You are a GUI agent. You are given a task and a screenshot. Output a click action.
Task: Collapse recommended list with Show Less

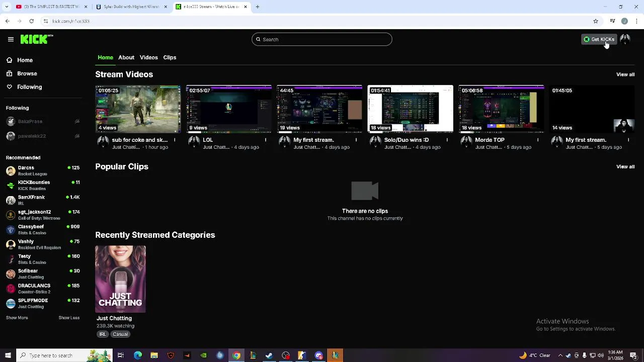pos(69,318)
